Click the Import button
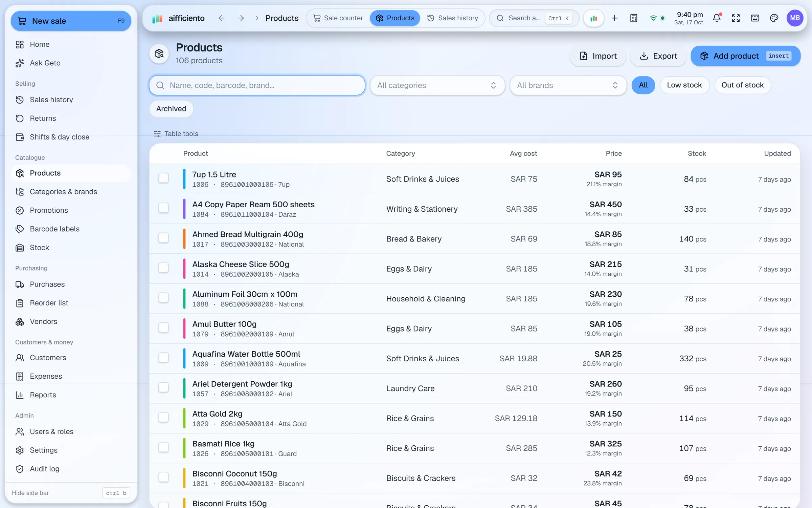The image size is (812, 508). [x=598, y=56]
